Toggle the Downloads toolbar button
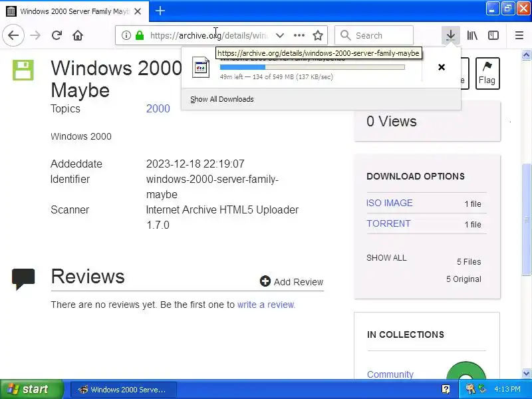532x399 pixels. (x=451, y=35)
